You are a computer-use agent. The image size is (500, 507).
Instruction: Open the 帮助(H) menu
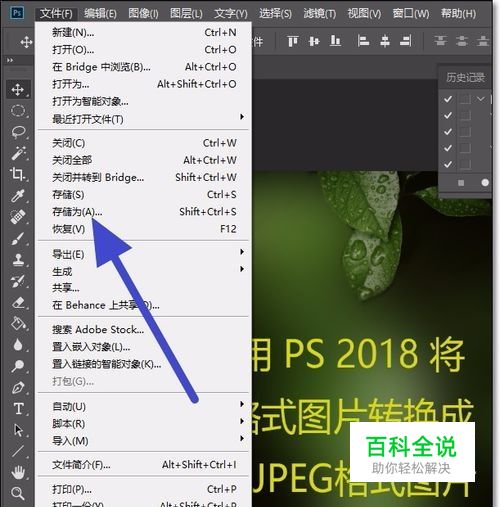458,14
